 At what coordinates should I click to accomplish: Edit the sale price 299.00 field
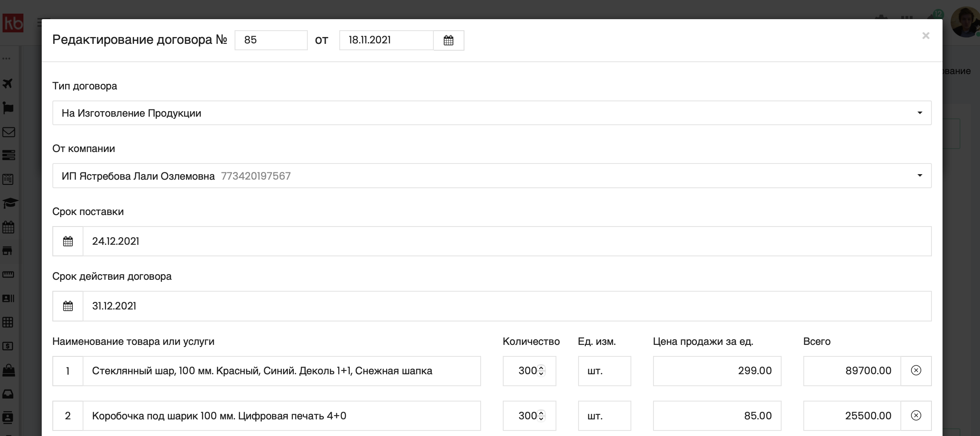pyautogui.click(x=717, y=371)
